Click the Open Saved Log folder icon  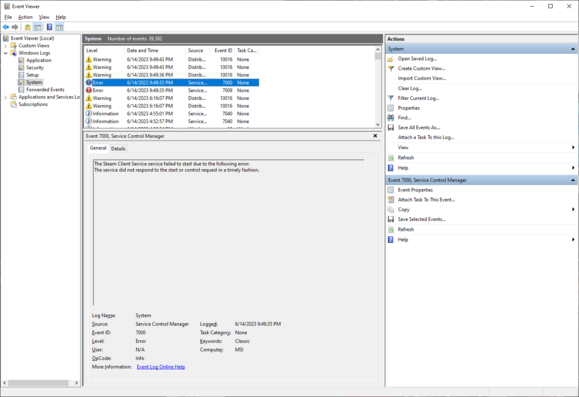click(391, 59)
